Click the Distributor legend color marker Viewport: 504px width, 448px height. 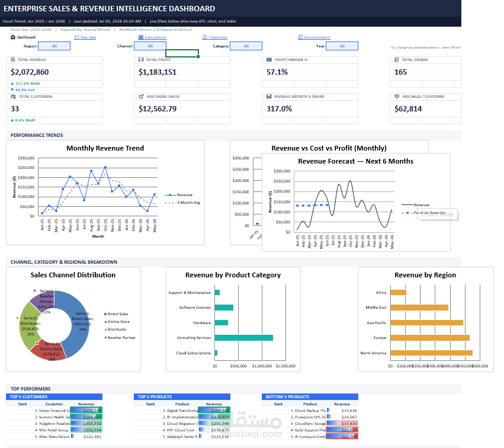(x=105, y=329)
